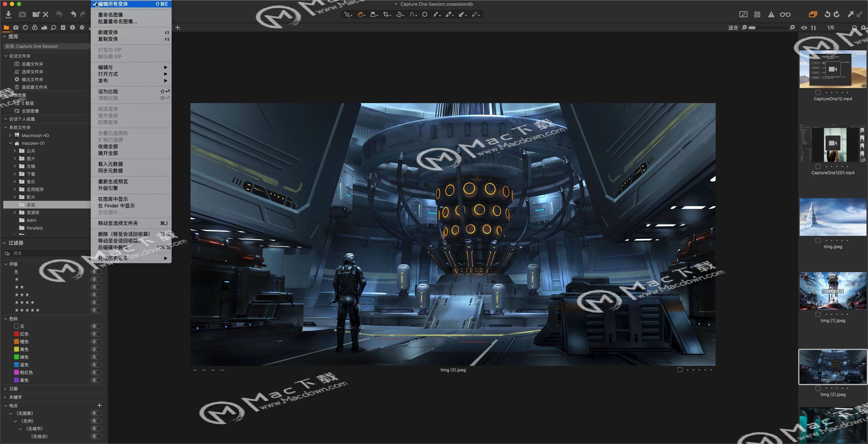Open the Exposure histogram tool tab
This screenshot has height=444, width=868.
(x=44, y=27)
